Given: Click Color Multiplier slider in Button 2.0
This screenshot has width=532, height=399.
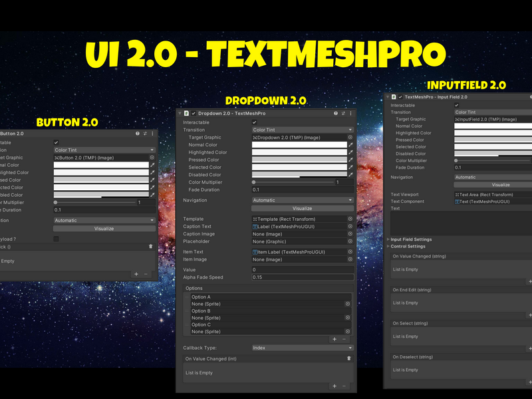Looking at the screenshot, I should [95, 202].
